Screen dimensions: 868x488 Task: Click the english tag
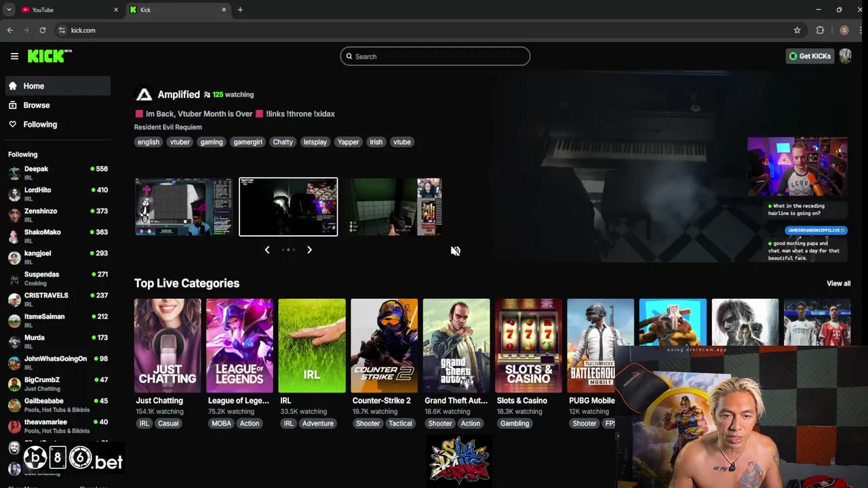(149, 142)
